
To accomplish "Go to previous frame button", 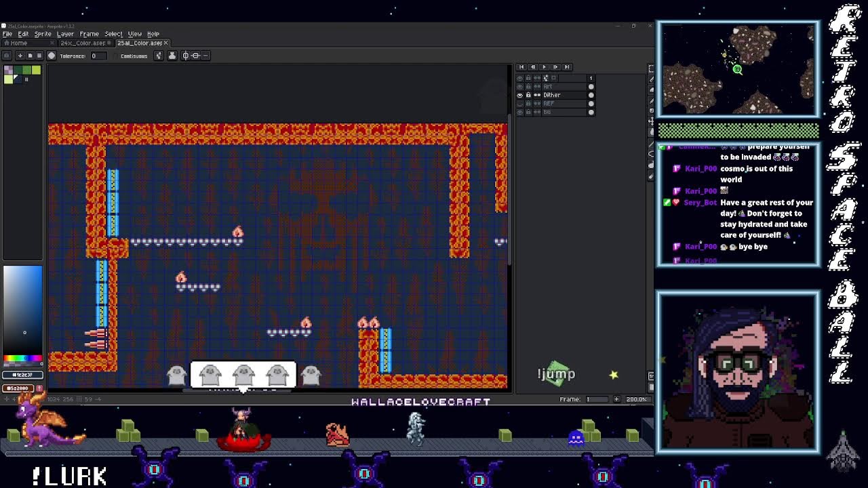I will tap(533, 67).
